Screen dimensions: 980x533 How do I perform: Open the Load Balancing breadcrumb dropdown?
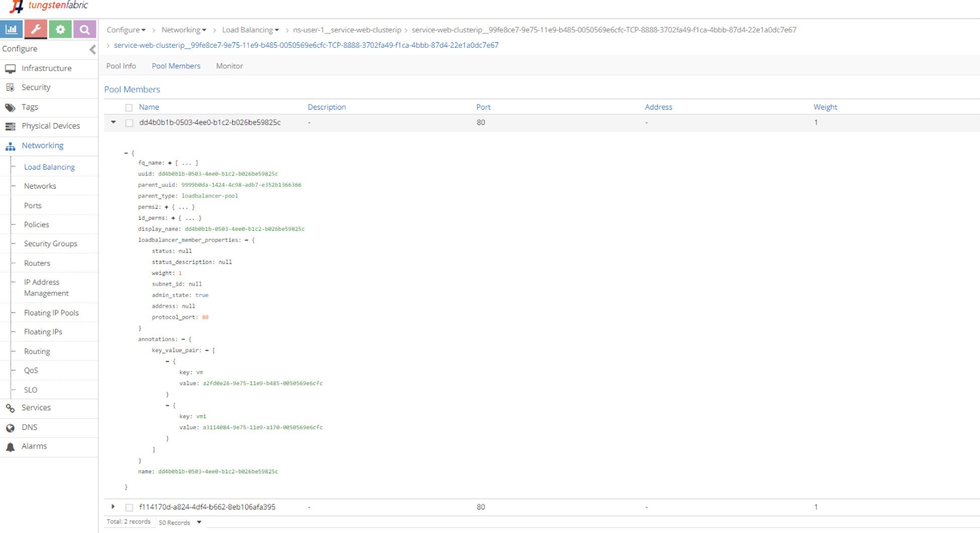251,30
